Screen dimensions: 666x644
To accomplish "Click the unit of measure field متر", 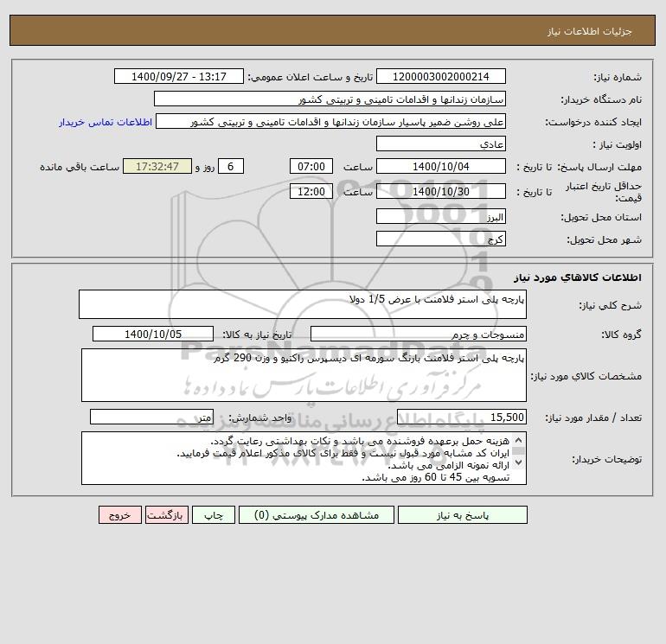I will pyautogui.click(x=151, y=417).
